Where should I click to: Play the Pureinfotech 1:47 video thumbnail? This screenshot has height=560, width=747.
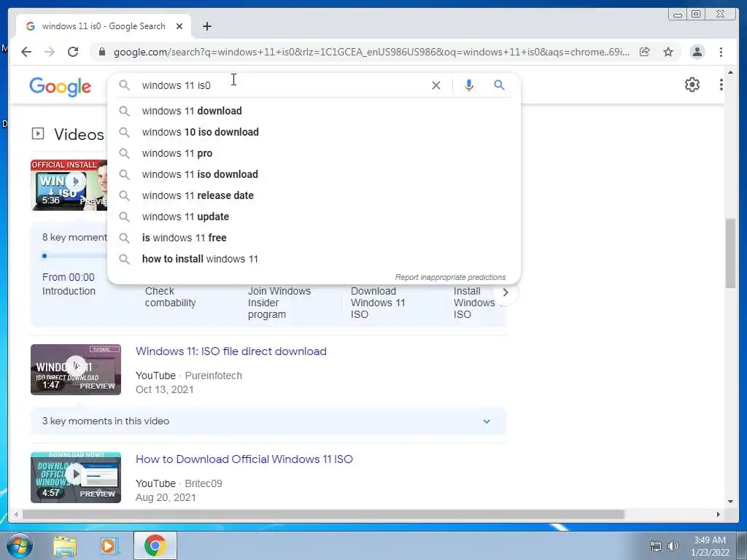click(76, 370)
